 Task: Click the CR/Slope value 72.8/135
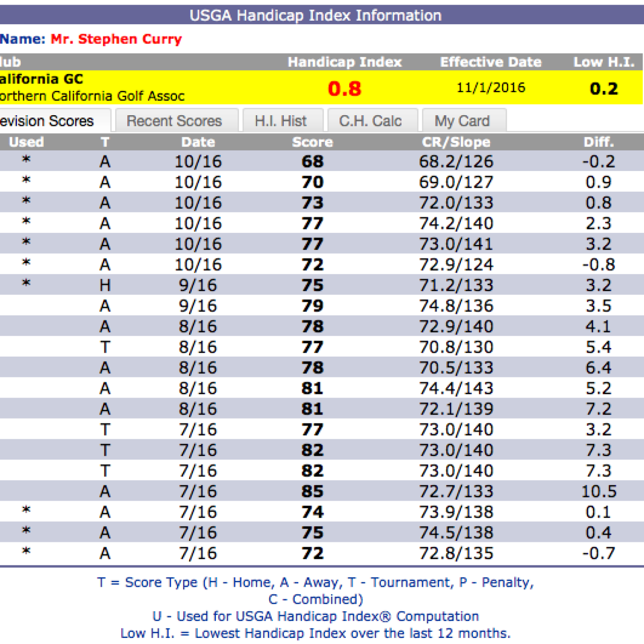pyautogui.click(x=456, y=553)
